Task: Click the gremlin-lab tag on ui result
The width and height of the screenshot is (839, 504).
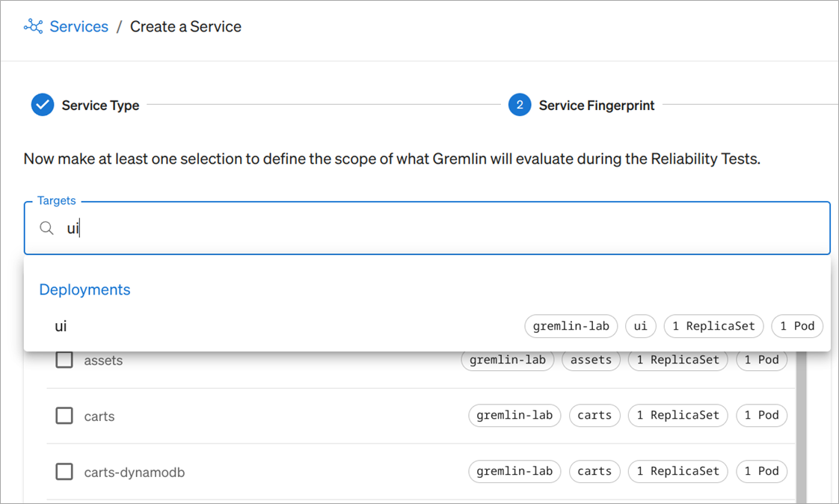Action: coord(571,326)
